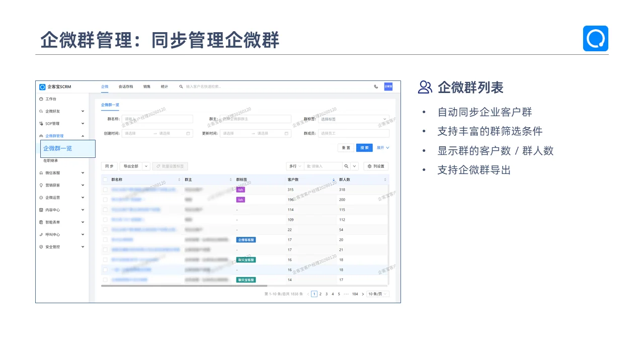Click the 企微好友 sidebar icon
644x362 pixels.
41,111
